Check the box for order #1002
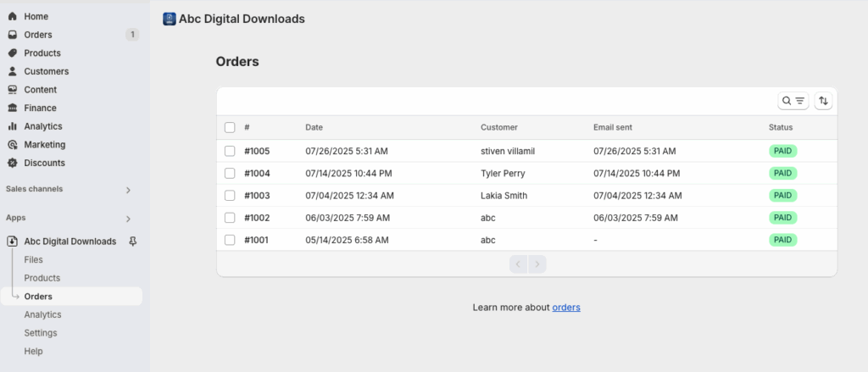This screenshot has width=868, height=372. (x=230, y=218)
